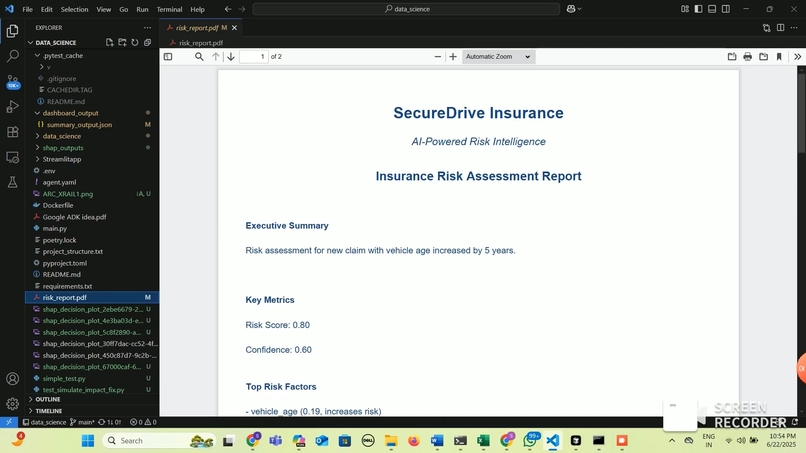Toggle the primary side bar
The image size is (806, 453).
coord(698,9)
